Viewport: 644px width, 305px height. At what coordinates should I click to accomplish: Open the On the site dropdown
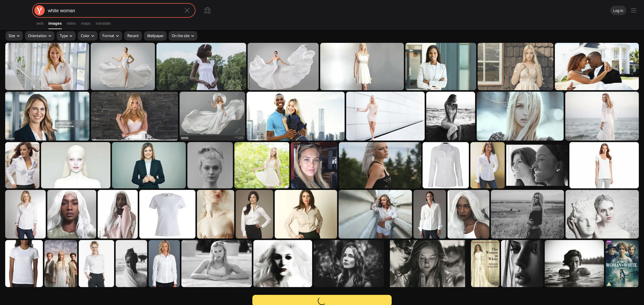pyautogui.click(x=183, y=36)
